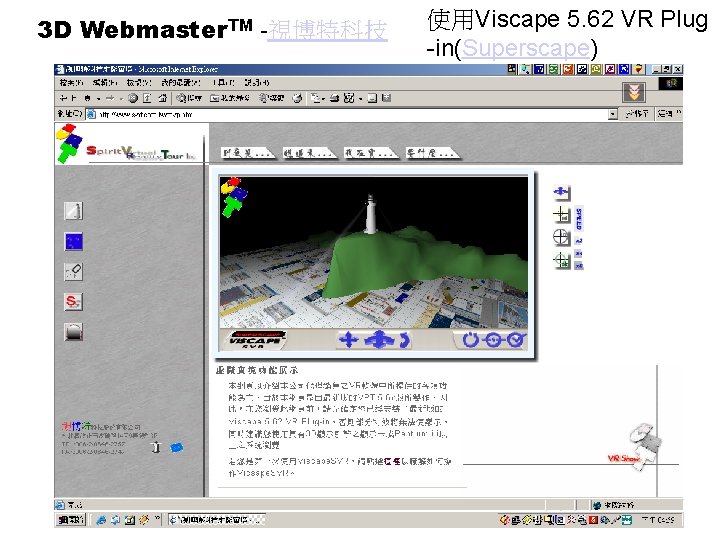720x540 pixels.
Task: Open the 工具 (Tools) menu in Internet Explorer
Action: tap(224, 83)
